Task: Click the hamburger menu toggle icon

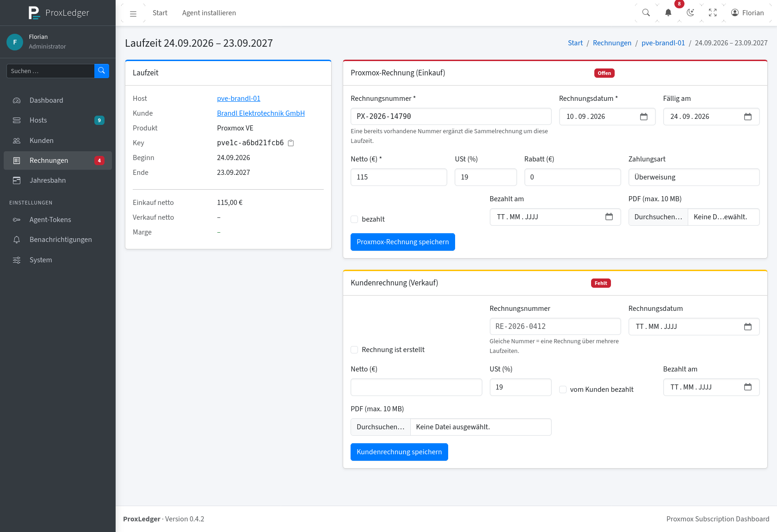Action: 133,13
